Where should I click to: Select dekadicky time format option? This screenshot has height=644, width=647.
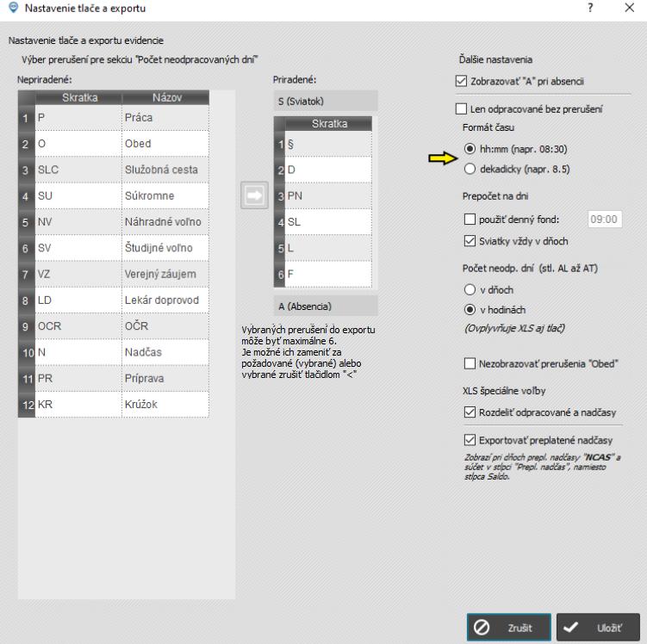tap(470, 169)
